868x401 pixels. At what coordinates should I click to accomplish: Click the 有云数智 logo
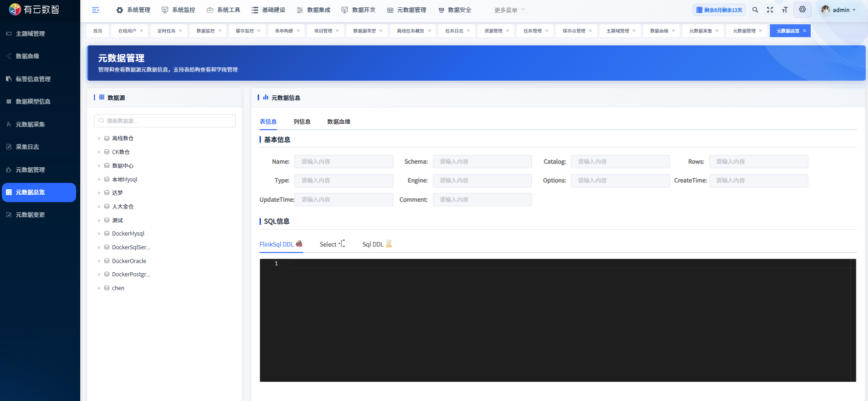tap(34, 10)
